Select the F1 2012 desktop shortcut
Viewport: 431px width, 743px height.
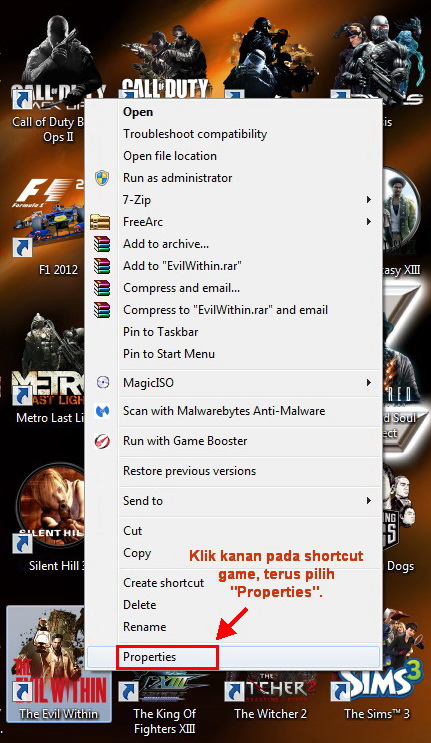click(48, 227)
